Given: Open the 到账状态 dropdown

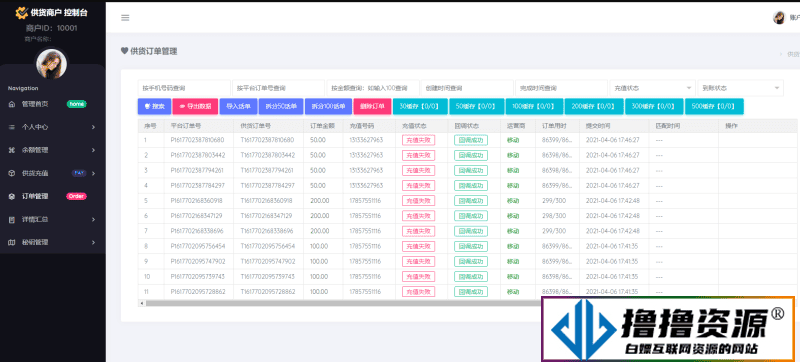Looking at the screenshot, I should coord(740,88).
